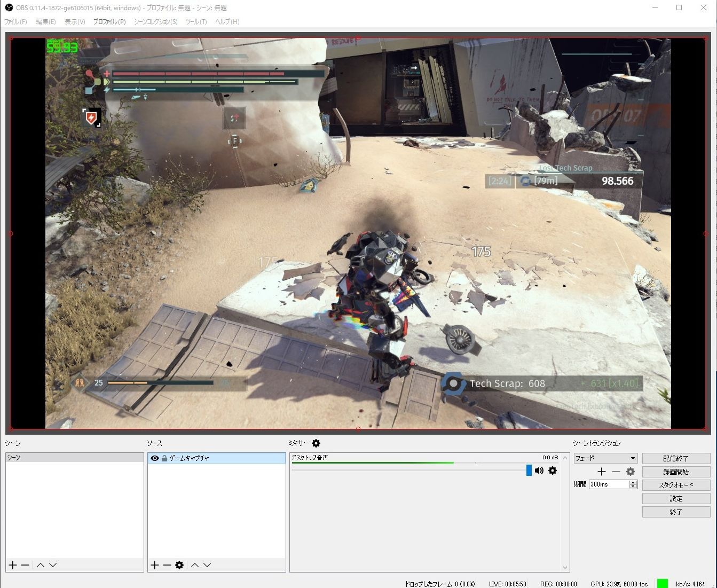Add a scene transition with plus icon
The width and height of the screenshot is (717, 588).
click(602, 472)
